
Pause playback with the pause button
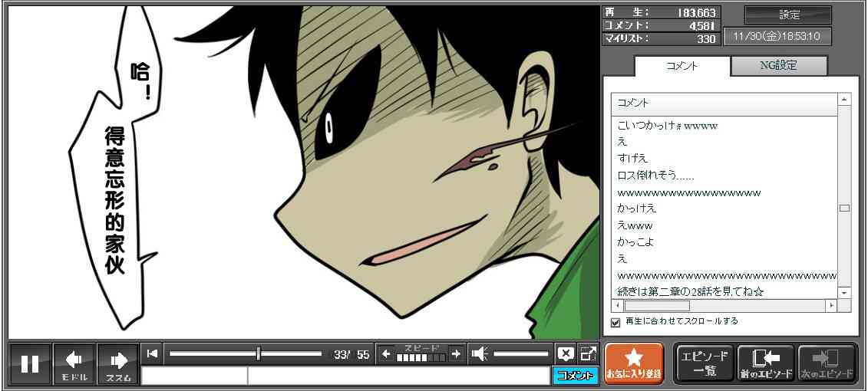tap(30, 363)
